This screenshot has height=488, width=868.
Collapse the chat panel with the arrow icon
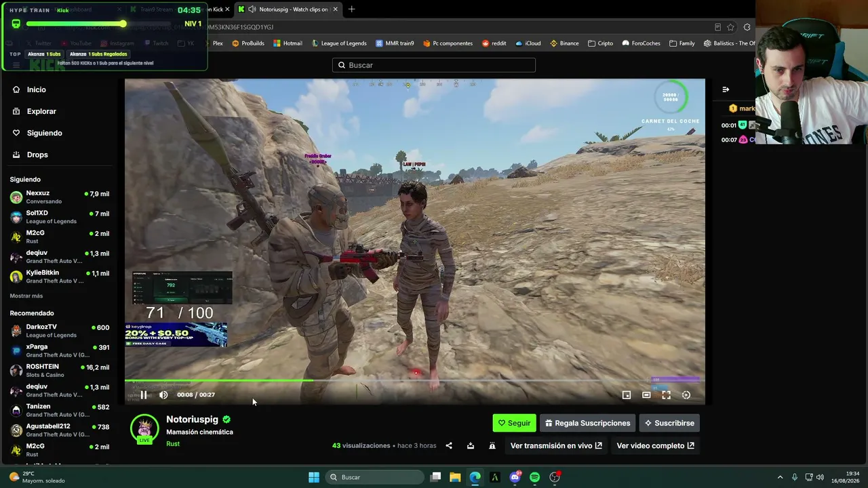point(726,89)
